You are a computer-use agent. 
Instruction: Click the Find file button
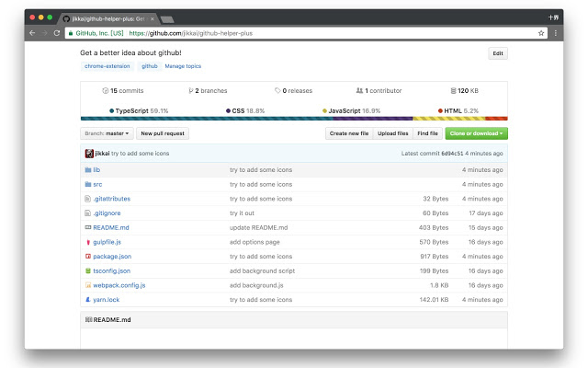(x=427, y=133)
